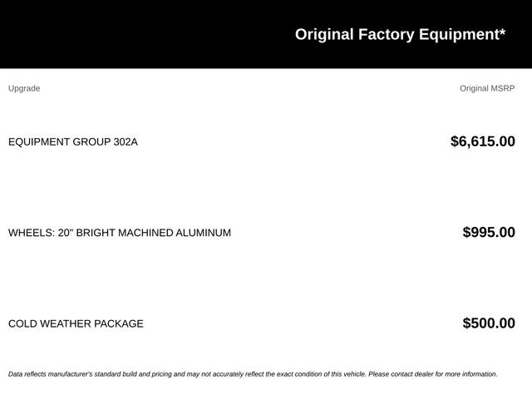Select the Original MSRP column header
The width and height of the screenshot is (532, 399).
point(487,89)
